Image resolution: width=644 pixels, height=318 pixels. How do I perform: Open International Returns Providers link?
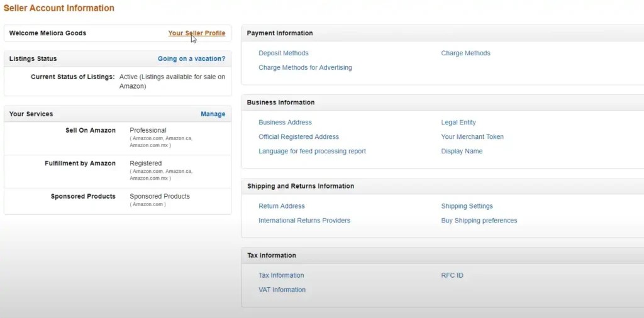pyautogui.click(x=304, y=221)
